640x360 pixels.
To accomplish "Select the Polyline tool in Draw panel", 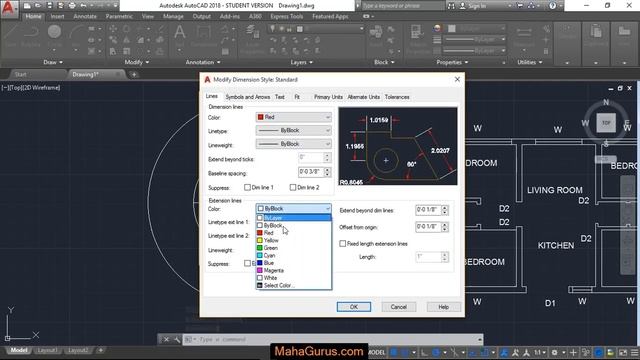I will (31, 35).
